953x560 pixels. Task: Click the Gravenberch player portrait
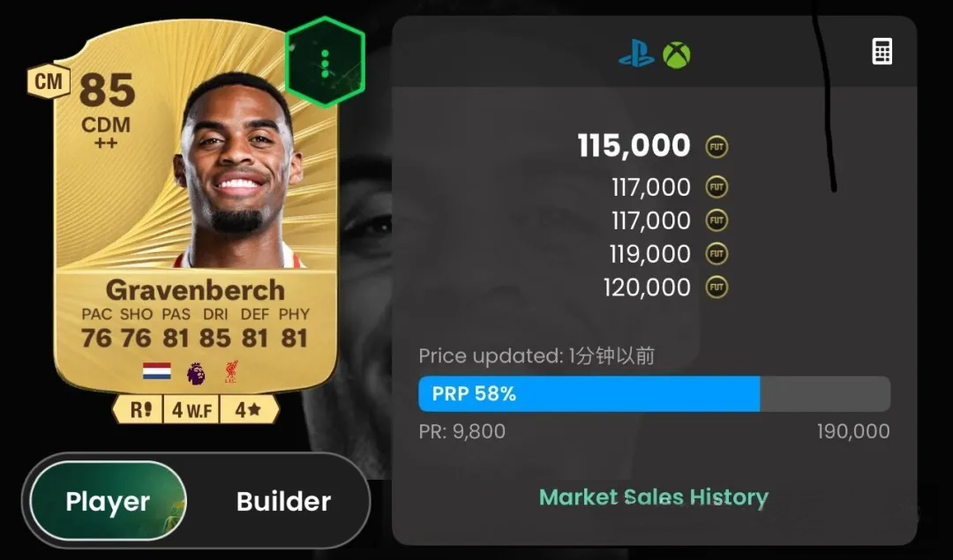pos(236,170)
